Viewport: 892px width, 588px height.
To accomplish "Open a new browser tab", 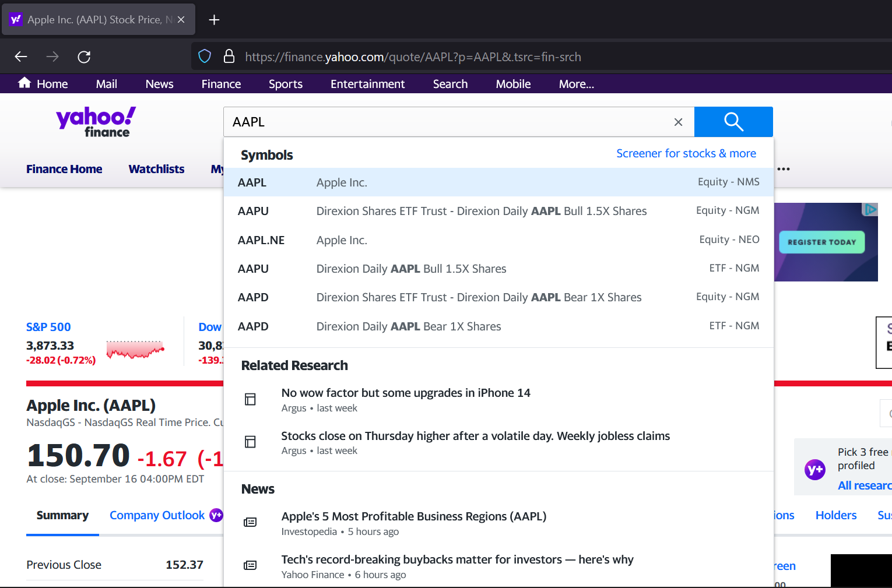I will (x=214, y=20).
